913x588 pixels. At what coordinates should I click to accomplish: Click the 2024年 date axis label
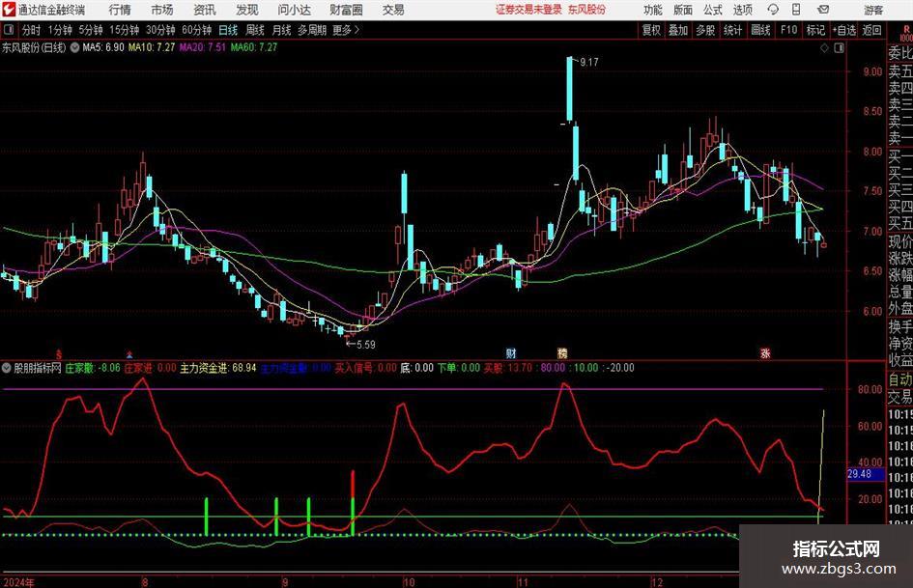pyautogui.click(x=18, y=582)
